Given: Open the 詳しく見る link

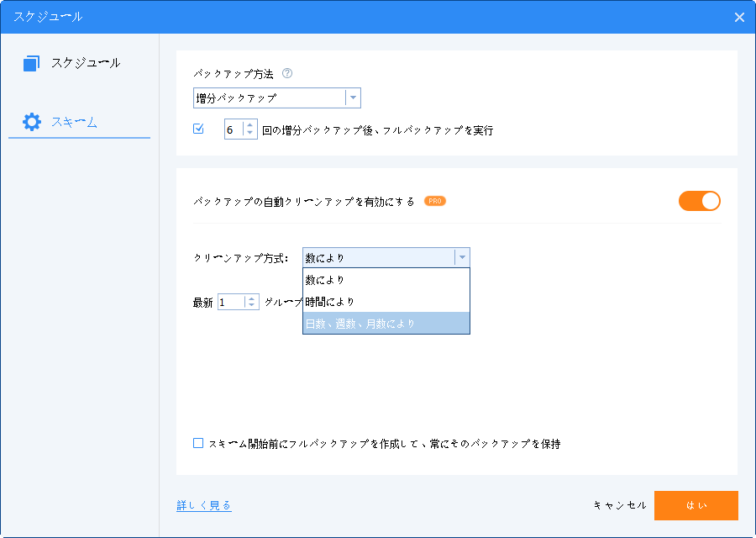Looking at the screenshot, I should tap(203, 505).
